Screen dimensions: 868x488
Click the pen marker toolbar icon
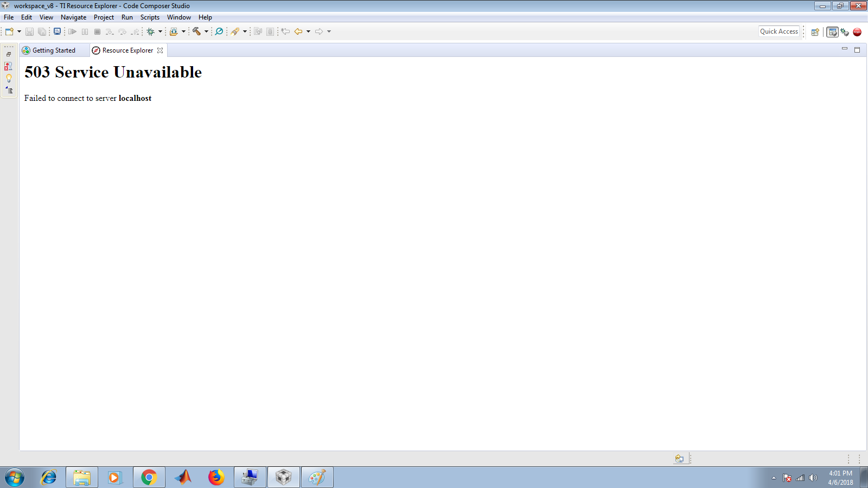pyautogui.click(x=235, y=31)
